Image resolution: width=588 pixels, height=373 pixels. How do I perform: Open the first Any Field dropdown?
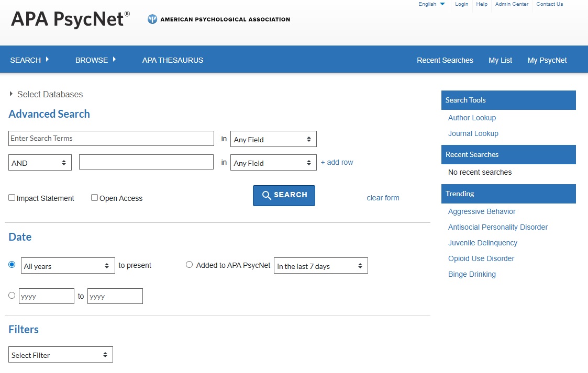click(x=273, y=139)
